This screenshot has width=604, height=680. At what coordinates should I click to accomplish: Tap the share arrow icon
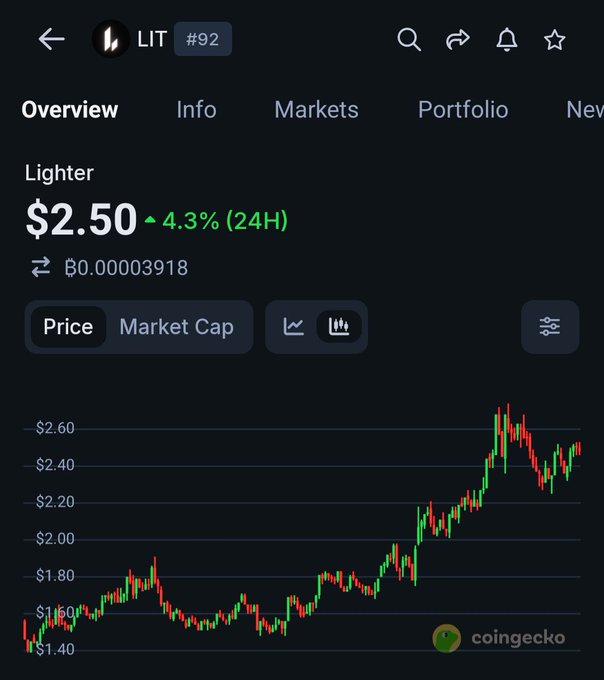coord(458,39)
